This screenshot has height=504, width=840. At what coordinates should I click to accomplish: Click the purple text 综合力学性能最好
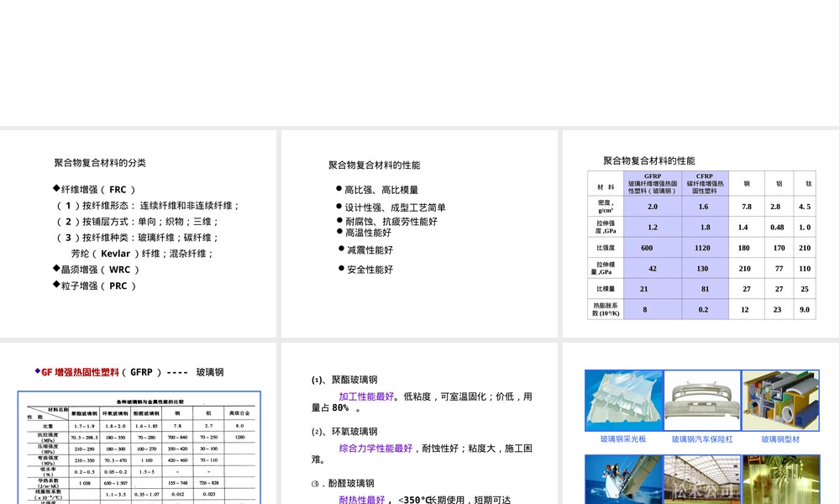coord(375,449)
